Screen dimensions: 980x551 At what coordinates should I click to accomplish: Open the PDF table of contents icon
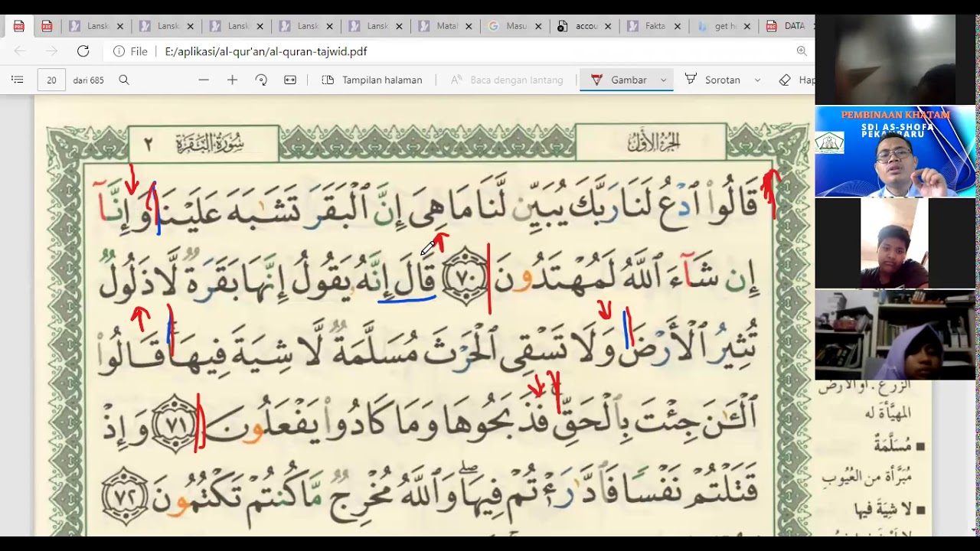[x=18, y=80]
